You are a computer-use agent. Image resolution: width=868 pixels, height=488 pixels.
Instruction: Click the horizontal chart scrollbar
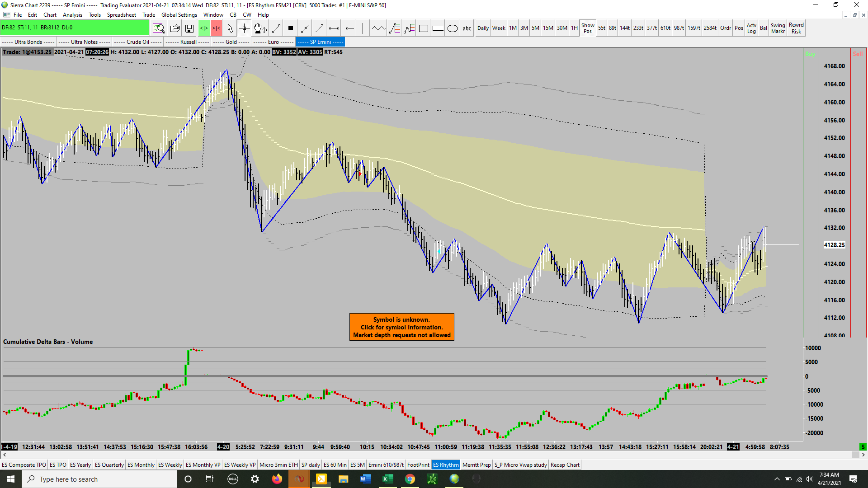point(429,455)
